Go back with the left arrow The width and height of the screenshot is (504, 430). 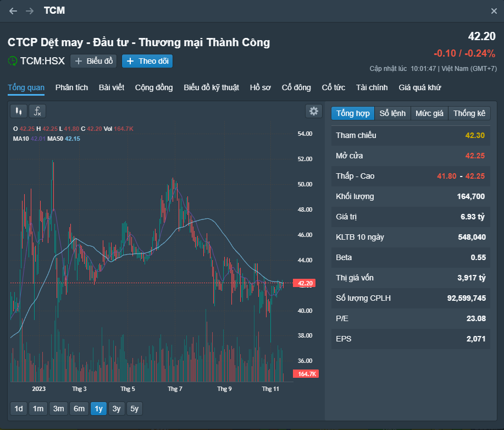[x=13, y=11]
